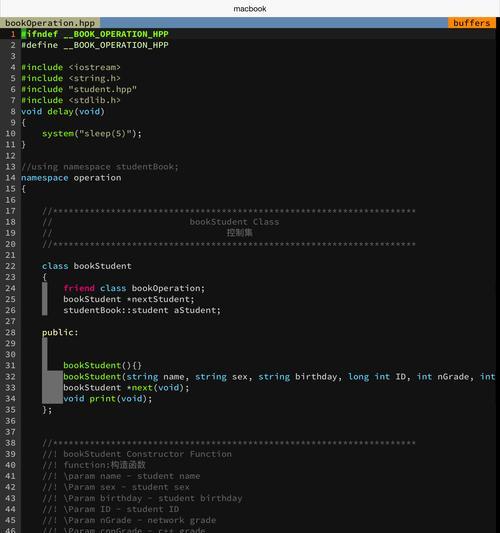Click 'bookStudent(string name' constructor line
500x533 pixels.
279,377
